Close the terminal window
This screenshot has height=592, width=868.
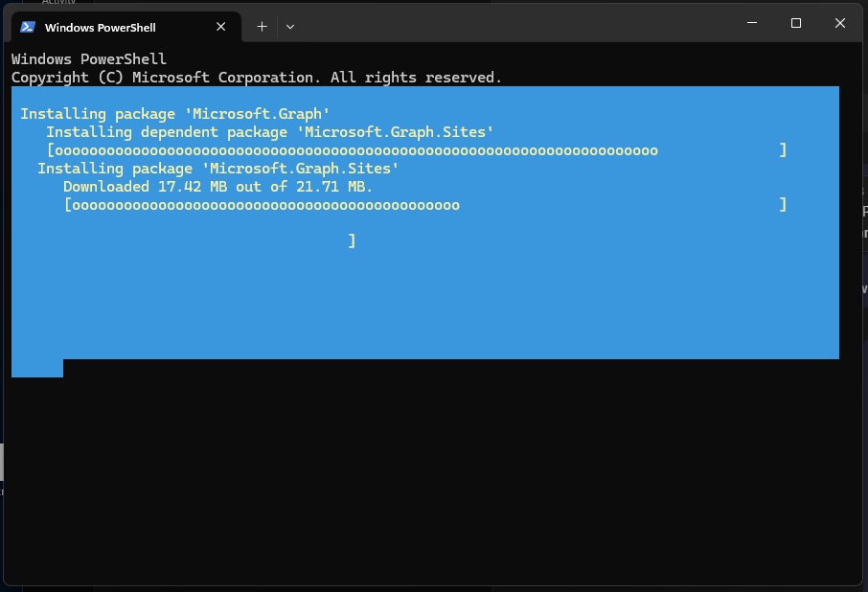[840, 23]
